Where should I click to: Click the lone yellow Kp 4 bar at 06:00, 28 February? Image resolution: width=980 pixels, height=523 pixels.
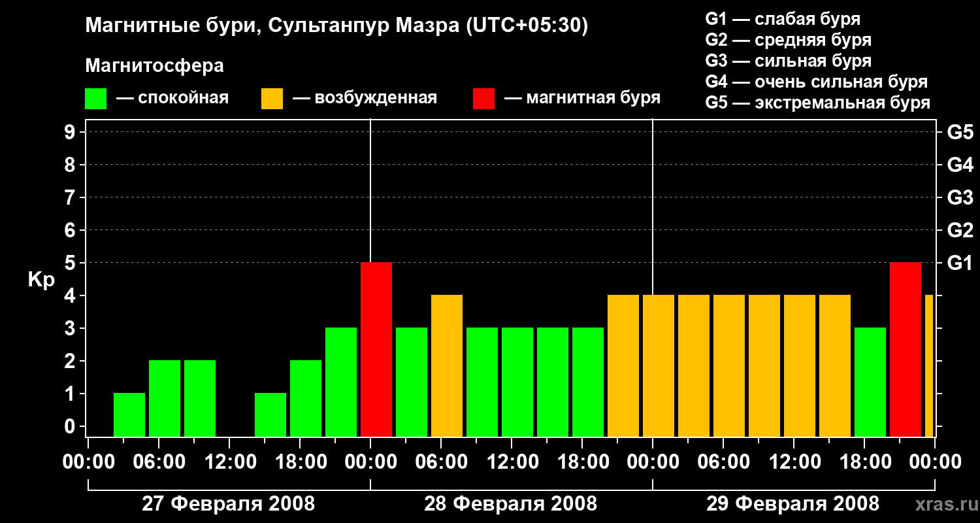point(447,365)
